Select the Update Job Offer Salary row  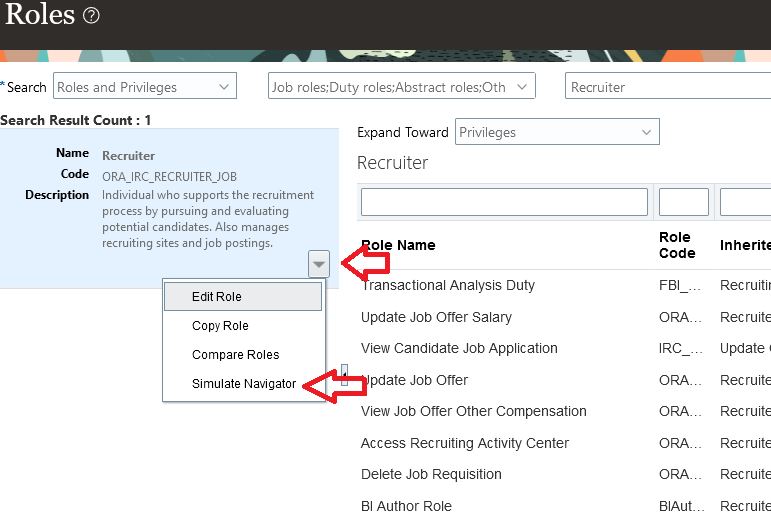point(564,317)
